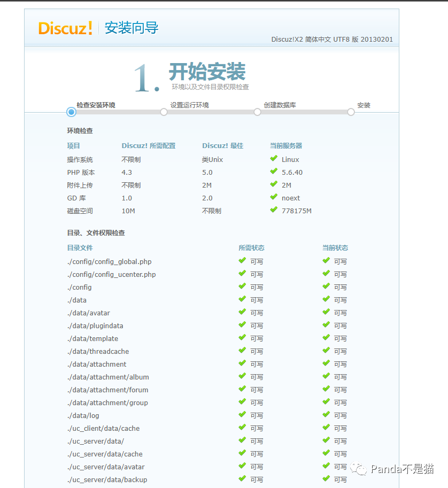Click the version text Discuz!X2 简体中文 UTF8
Image resolution: width=448 pixels, height=488 pixels.
pyautogui.click(x=311, y=40)
